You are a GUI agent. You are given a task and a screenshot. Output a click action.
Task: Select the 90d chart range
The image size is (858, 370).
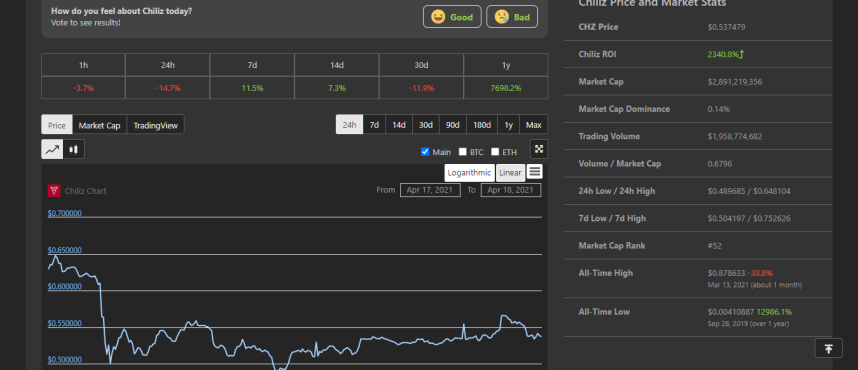click(x=453, y=125)
